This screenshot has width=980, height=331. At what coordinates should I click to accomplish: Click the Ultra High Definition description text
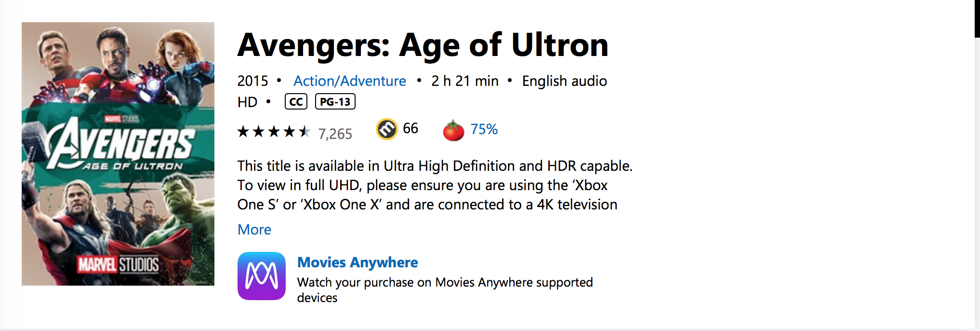435,185
